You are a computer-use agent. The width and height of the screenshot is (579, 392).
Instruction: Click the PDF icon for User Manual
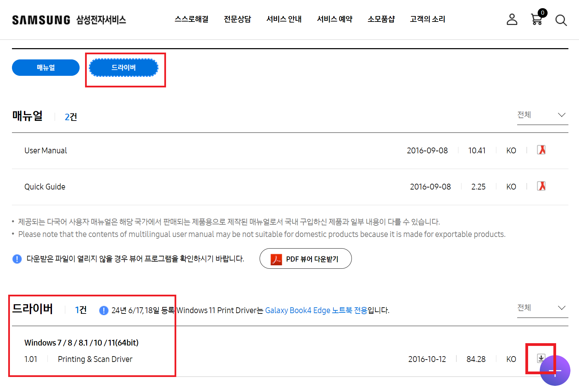[x=541, y=150]
